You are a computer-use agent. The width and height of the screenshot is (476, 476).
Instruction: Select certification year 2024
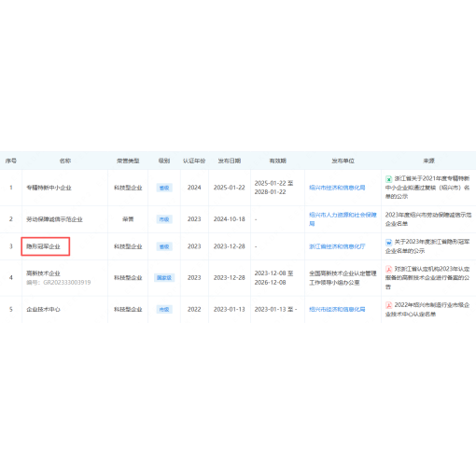point(194,188)
